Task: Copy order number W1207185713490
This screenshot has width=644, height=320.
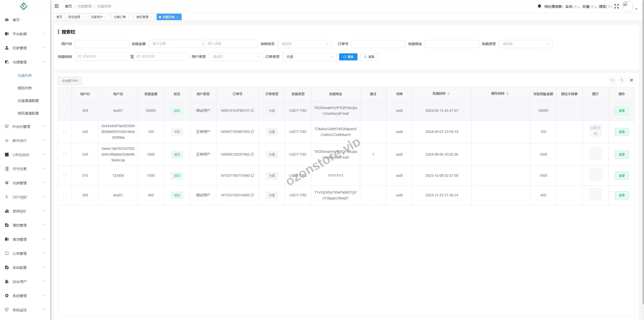Action: [253, 175]
